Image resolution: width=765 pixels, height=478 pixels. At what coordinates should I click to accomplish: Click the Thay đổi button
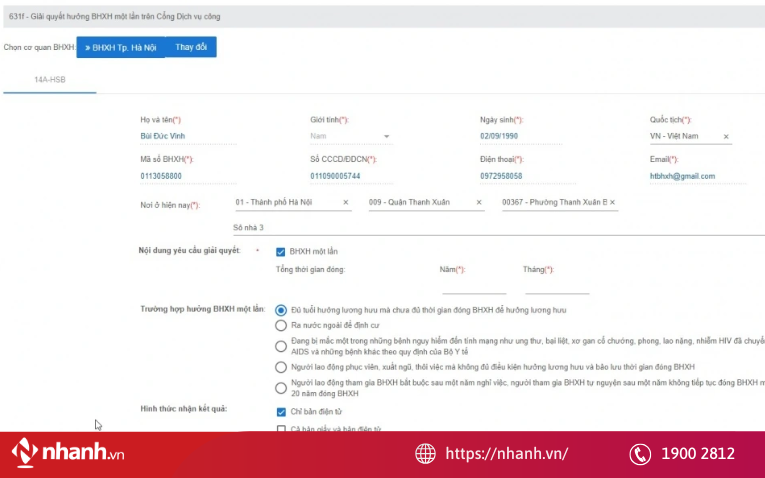[190, 47]
